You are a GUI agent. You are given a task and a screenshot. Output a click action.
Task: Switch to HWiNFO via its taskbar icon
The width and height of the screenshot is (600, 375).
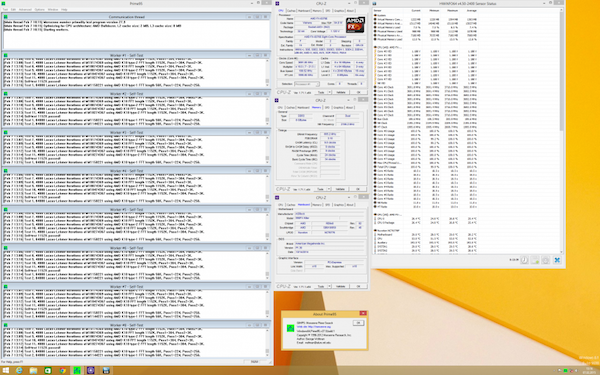point(106,370)
